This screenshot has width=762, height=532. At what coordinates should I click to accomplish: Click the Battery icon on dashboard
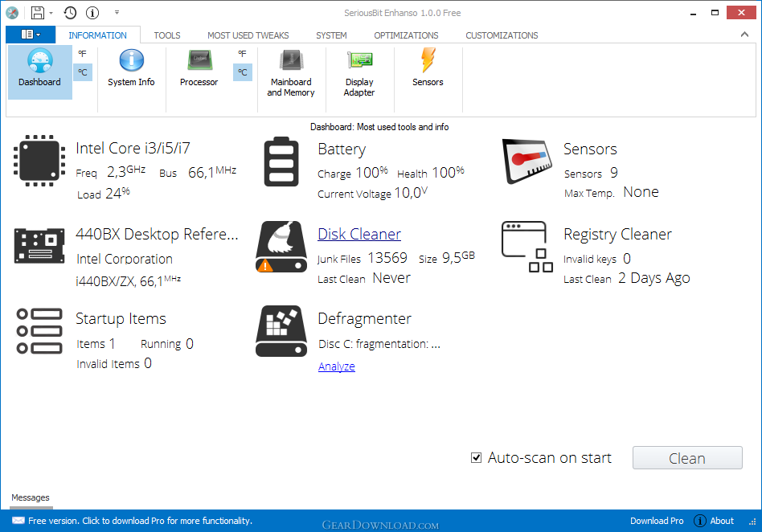[x=281, y=162]
